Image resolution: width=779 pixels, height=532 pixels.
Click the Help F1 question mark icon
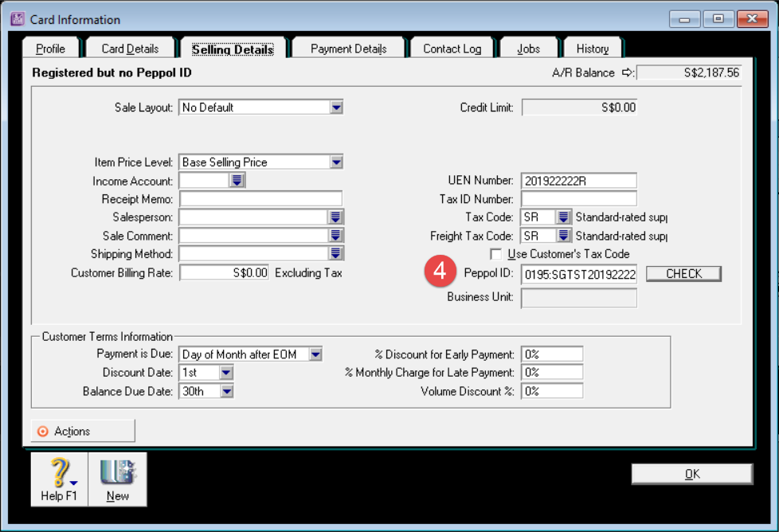pyautogui.click(x=59, y=473)
